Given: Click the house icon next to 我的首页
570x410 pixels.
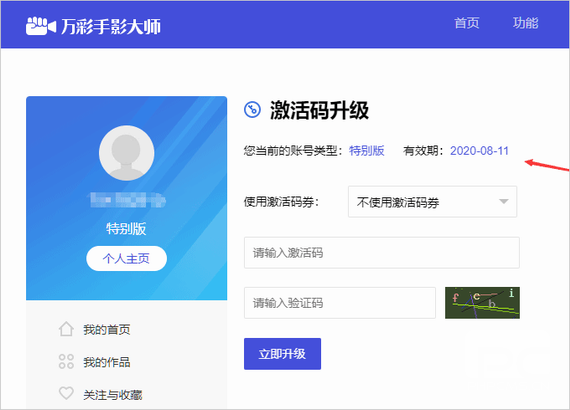Looking at the screenshot, I should [66, 329].
